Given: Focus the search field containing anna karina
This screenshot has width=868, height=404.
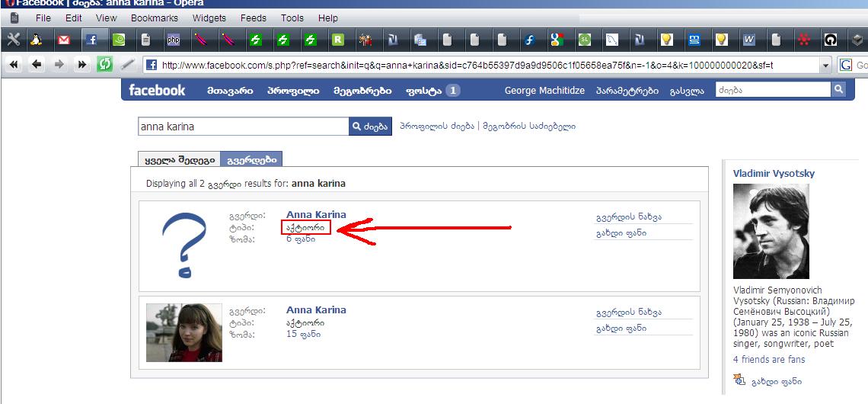Looking at the screenshot, I should (244, 127).
